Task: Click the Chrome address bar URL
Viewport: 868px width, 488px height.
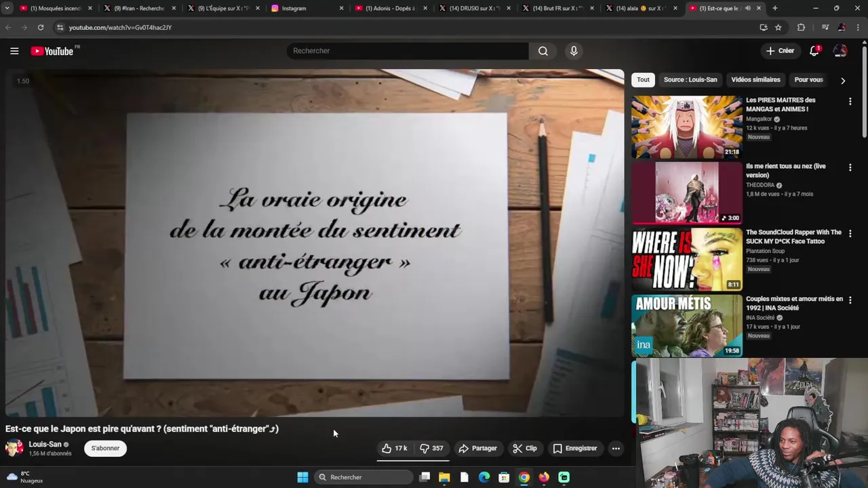Action: click(120, 27)
